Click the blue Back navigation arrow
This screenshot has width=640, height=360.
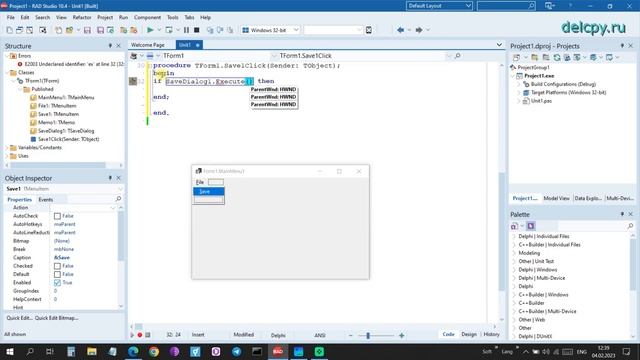400,30
